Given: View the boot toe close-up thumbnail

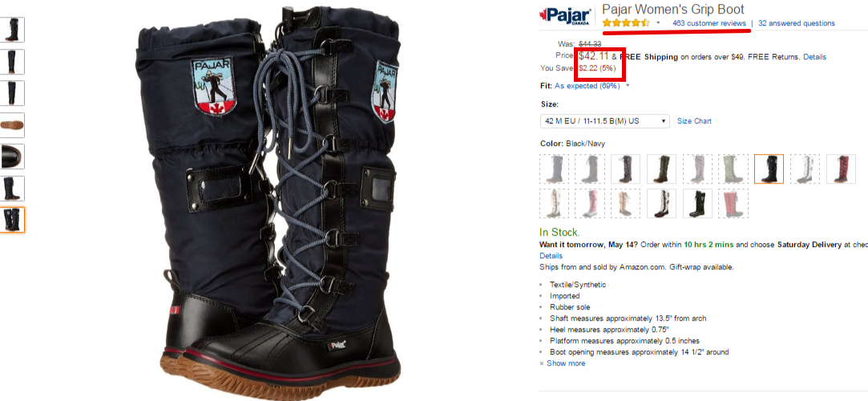Looking at the screenshot, I should click(x=12, y=156).
